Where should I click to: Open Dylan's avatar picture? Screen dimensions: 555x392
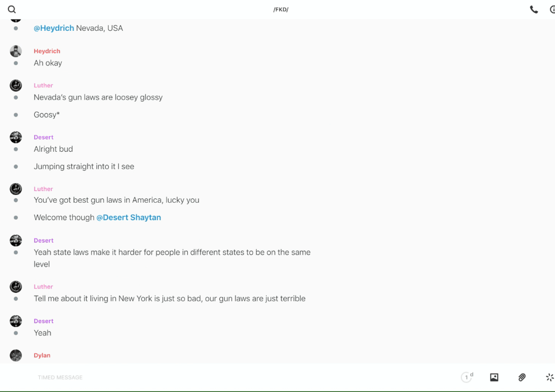pyautogui.click(x=16, y=355)
